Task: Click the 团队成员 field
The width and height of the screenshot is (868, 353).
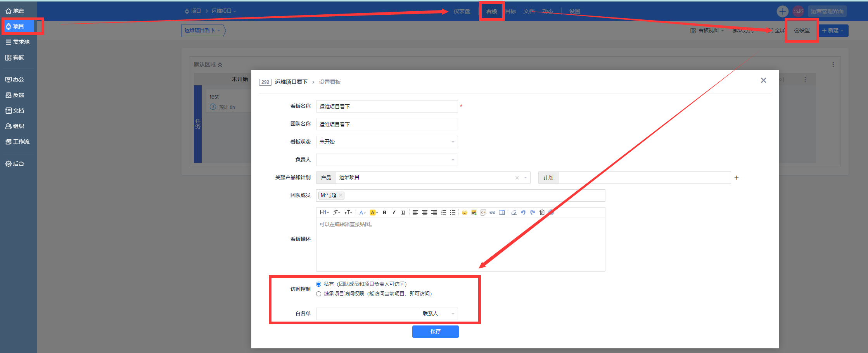Action: [460, 196]
